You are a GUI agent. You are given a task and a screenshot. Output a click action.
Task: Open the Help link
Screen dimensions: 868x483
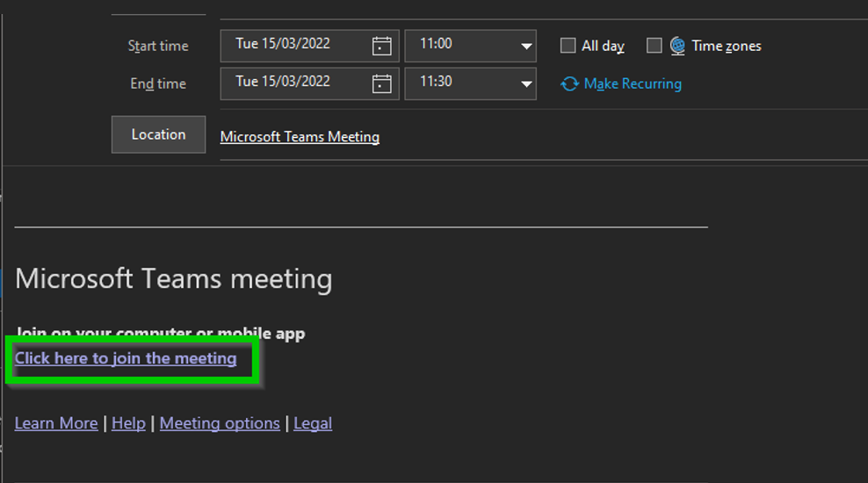[x=128, y=423]
